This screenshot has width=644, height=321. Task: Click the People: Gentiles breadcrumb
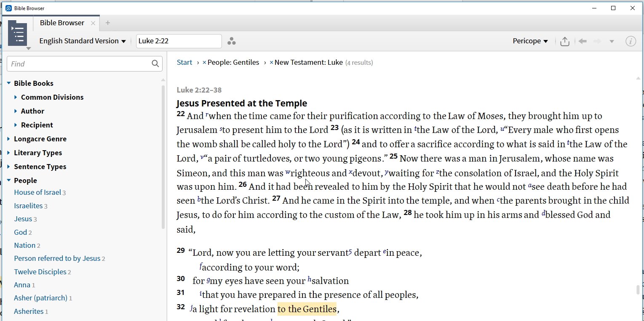point(233,62)
